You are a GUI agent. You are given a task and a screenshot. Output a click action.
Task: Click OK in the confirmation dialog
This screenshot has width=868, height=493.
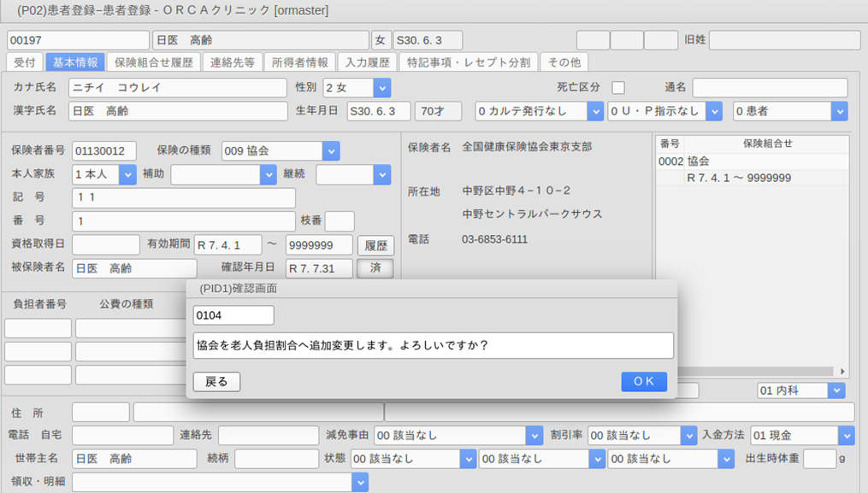(643, 382)
